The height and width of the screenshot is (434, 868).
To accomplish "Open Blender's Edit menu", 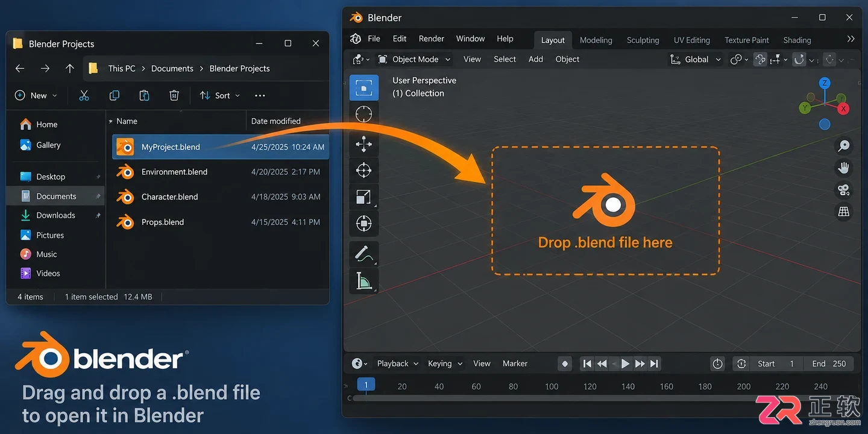I will coord(400,39).
